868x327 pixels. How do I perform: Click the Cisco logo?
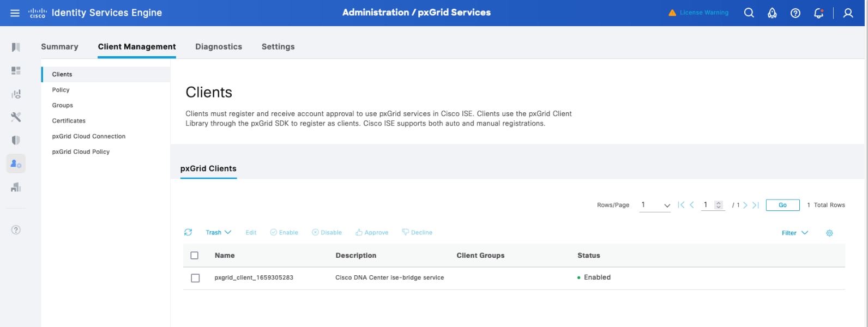tap(38, 13)
